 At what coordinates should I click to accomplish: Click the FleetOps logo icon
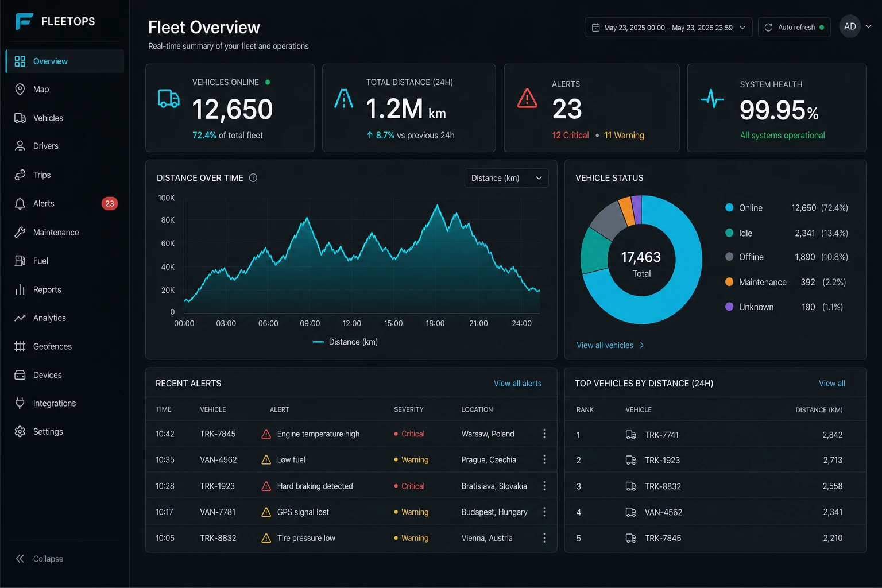click(x=24, y=21)
